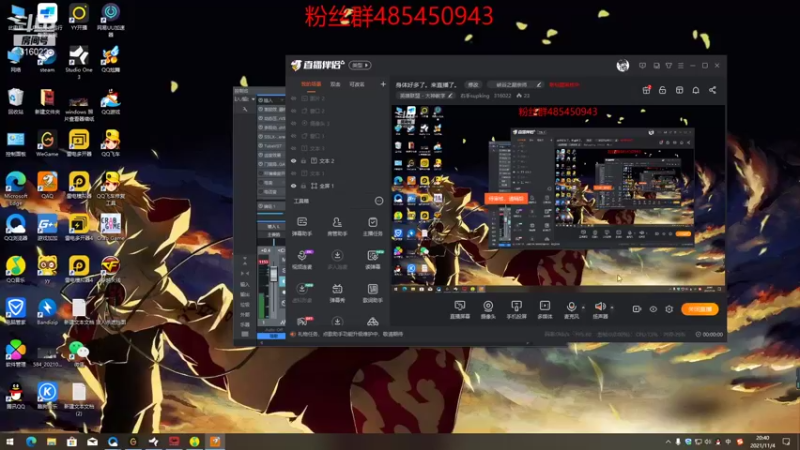Add a 手机投屏 phone mirroring source
The height and width of the screenshot is (450, 800).
[516, 309]
